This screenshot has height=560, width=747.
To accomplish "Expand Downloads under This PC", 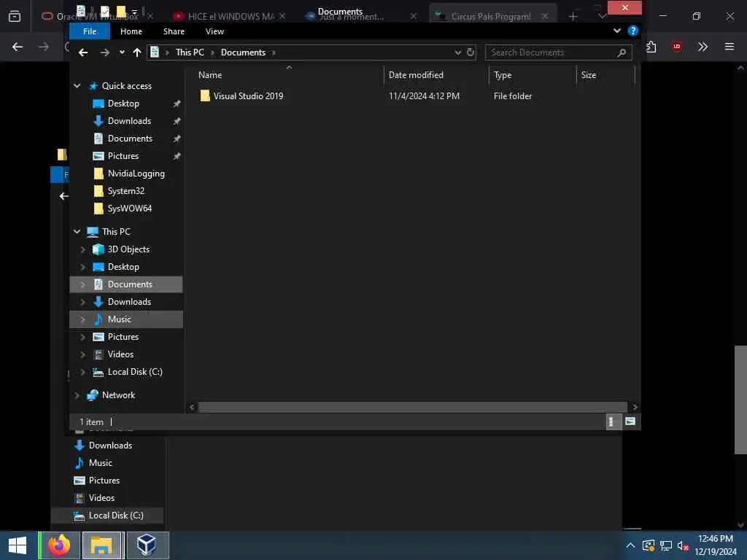I will 83,302.
